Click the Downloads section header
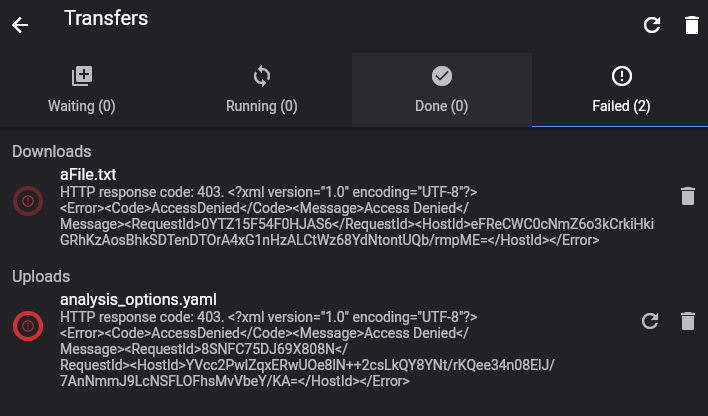 (51, 151)
